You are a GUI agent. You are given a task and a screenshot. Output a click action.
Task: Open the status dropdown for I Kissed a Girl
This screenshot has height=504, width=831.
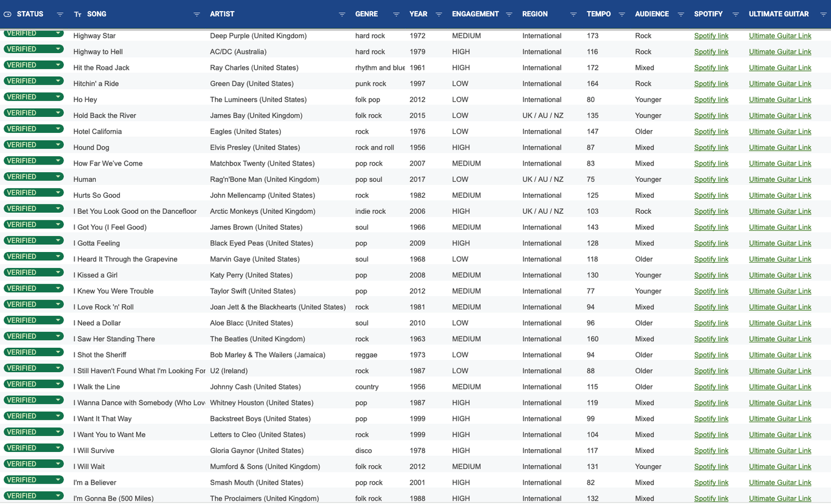click(x=58, y=272)
